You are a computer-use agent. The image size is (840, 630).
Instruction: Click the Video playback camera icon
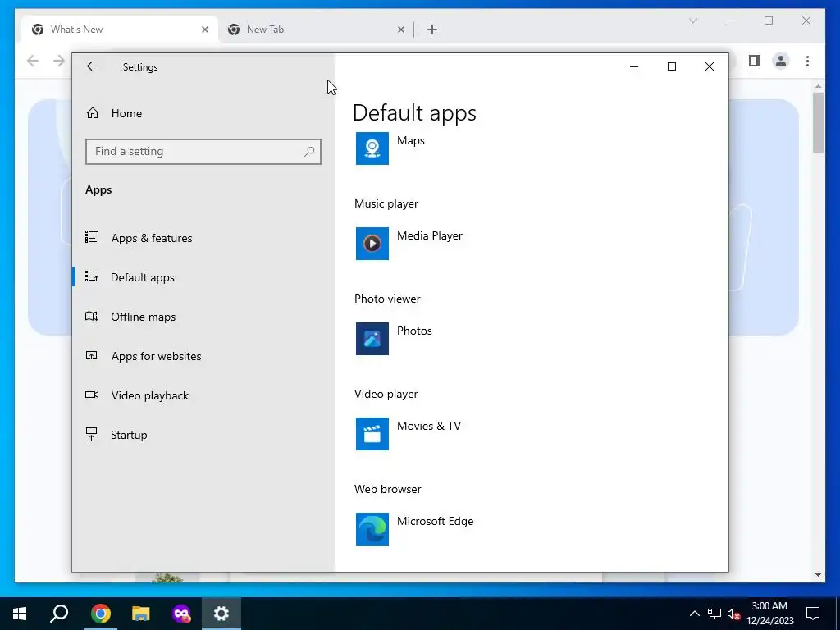(92, 395)
